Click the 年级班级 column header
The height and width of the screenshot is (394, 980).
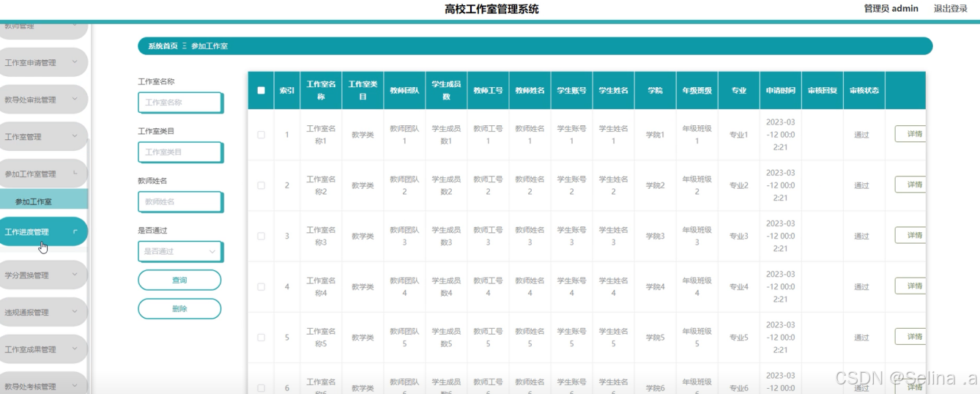tap(697, 91)
